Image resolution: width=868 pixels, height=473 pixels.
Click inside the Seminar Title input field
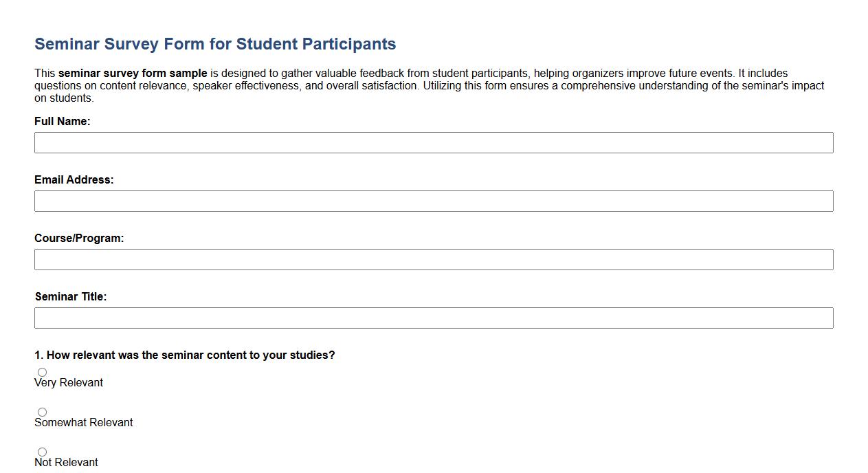point(433,318)
